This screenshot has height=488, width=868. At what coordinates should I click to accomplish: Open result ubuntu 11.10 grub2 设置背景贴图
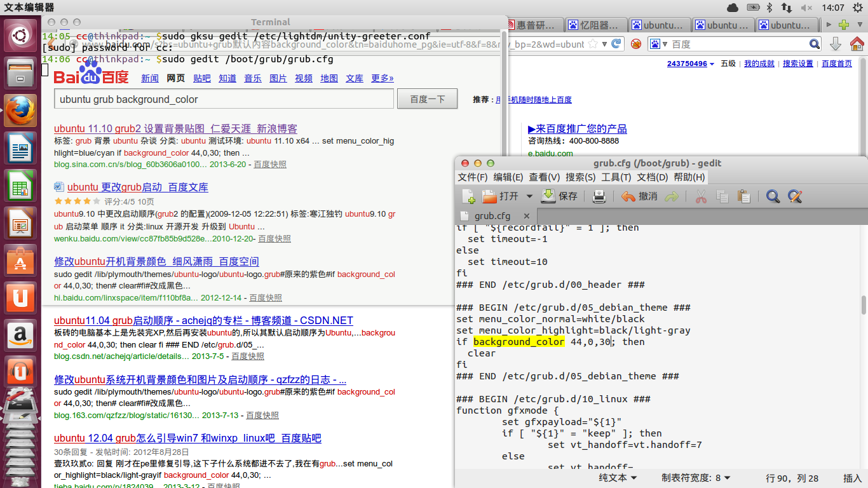point(175,129)
